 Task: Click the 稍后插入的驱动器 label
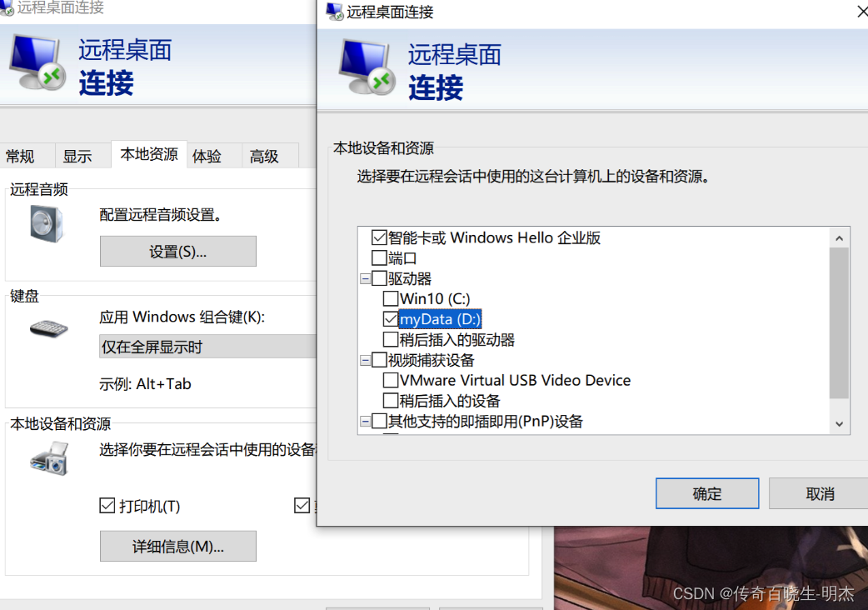tap(457, 339)
